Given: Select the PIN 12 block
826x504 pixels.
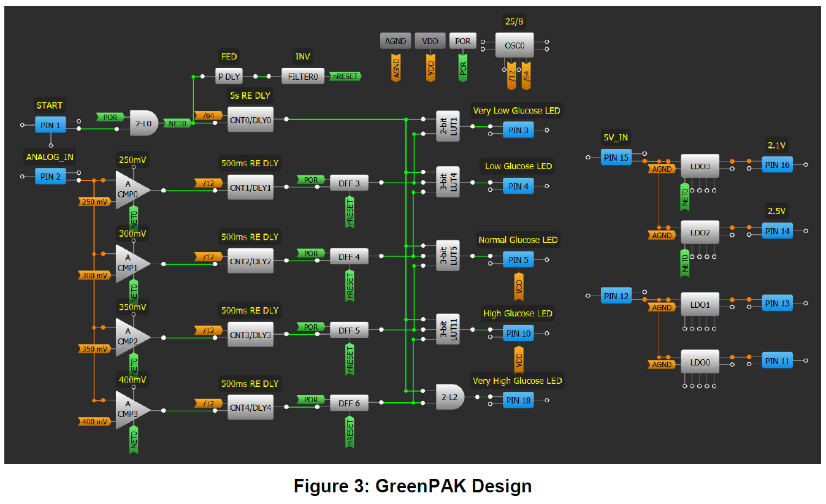Looking at the screenshot, I should pos(616,296).
